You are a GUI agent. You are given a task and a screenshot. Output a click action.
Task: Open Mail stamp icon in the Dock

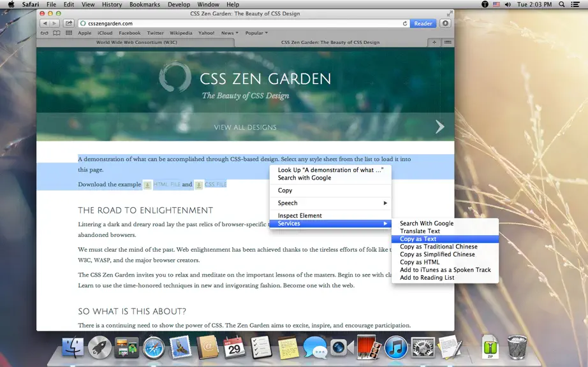coord(180,347)
